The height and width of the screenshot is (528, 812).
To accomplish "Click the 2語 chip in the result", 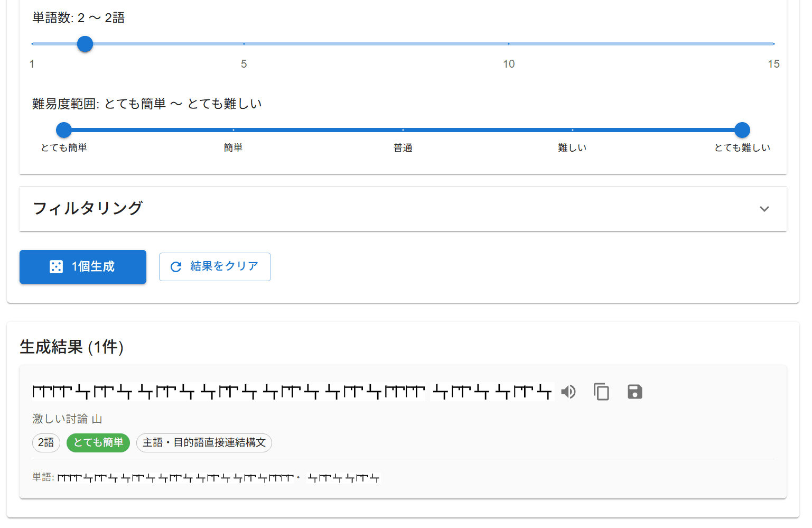I will tap(46, 442).
